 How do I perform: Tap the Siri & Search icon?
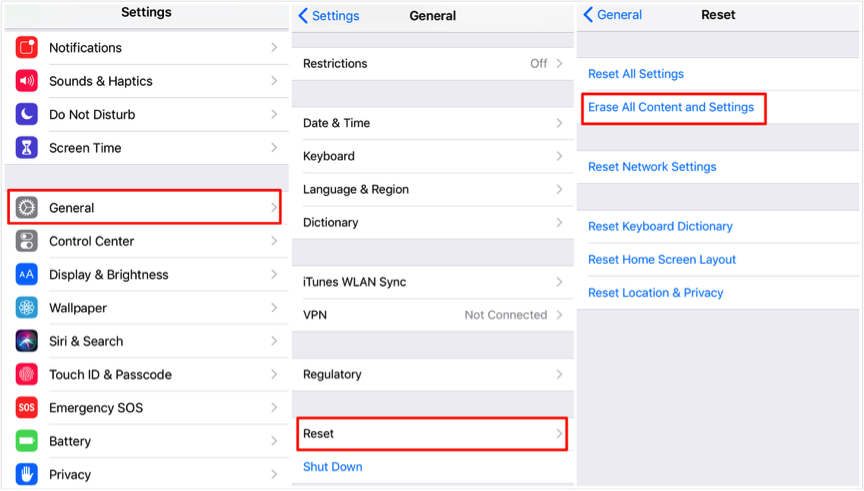click(x=26, y=341)
